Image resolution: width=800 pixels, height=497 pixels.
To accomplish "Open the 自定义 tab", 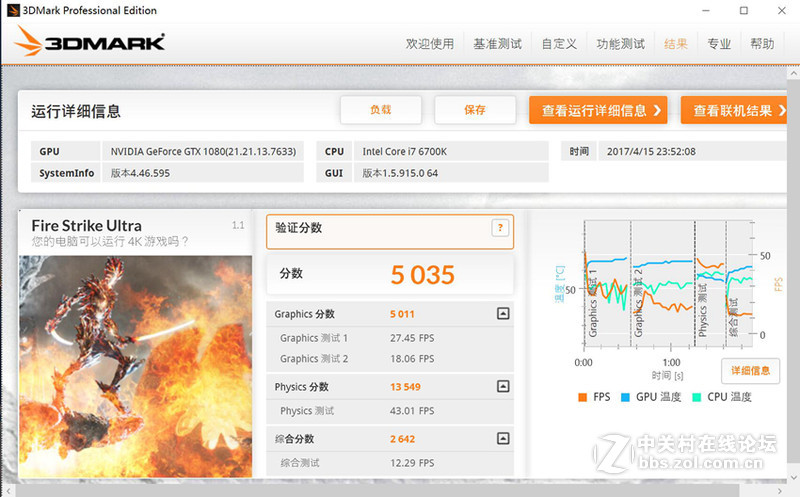I will tap(559, 44).
